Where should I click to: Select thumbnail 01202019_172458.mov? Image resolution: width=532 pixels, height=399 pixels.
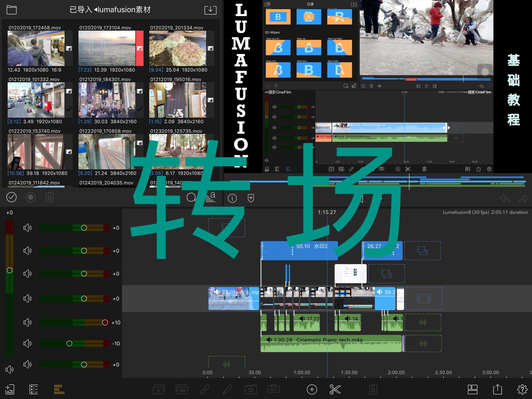click(x=36, y=48)
